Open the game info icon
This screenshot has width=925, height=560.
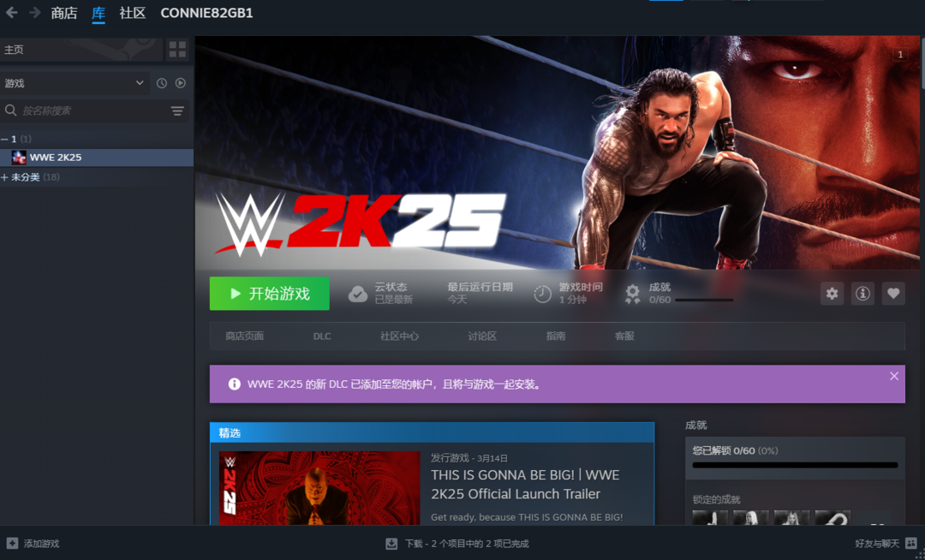click(862, 294)
